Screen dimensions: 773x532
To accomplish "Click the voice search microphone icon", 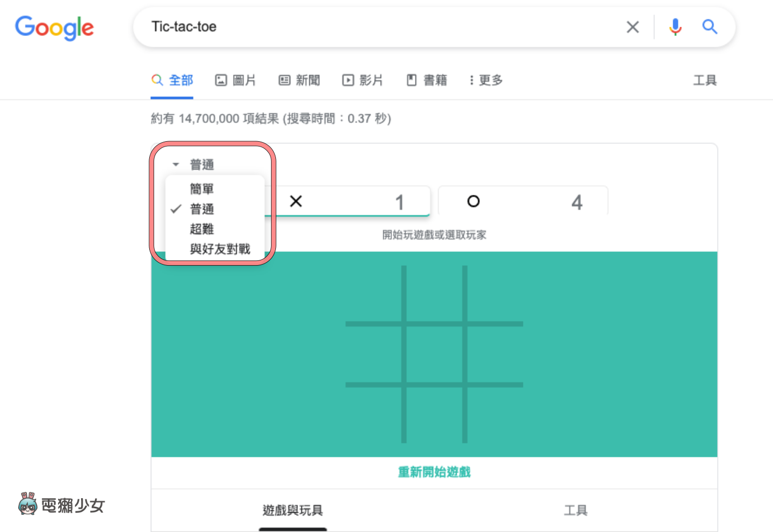I will click(x=675, y=27).
